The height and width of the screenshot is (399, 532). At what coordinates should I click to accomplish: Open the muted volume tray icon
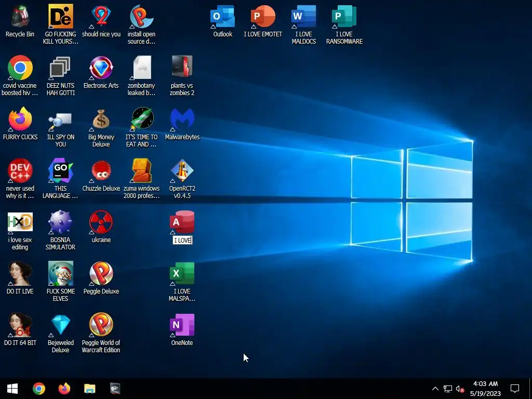[x=460, y=389]
